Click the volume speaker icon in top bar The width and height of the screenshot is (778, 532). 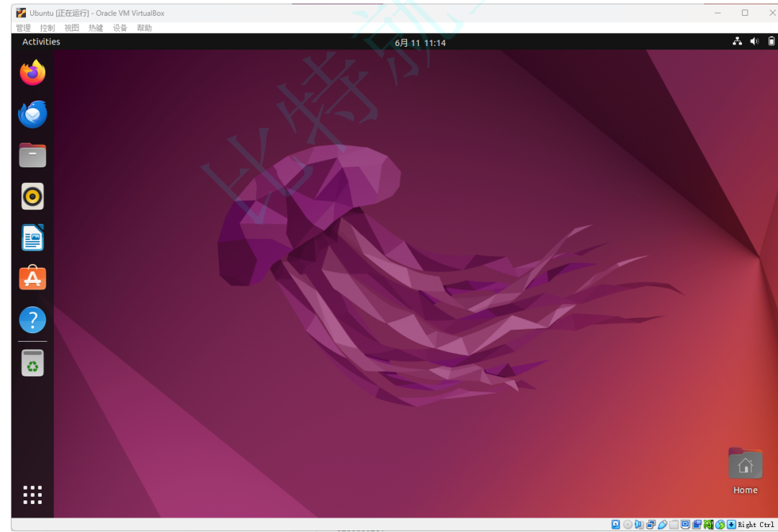[x=754, y=41]
